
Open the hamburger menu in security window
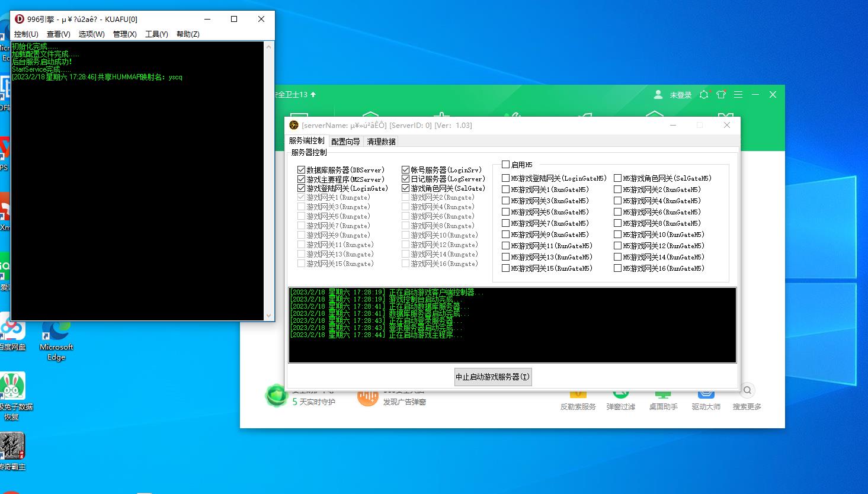click(738, 95)
